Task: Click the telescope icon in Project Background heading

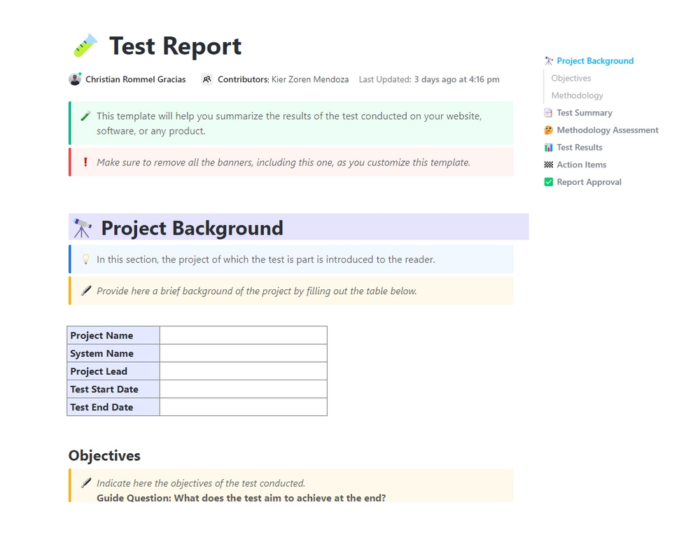Action: pyautogui.click(x=82, y=228)
